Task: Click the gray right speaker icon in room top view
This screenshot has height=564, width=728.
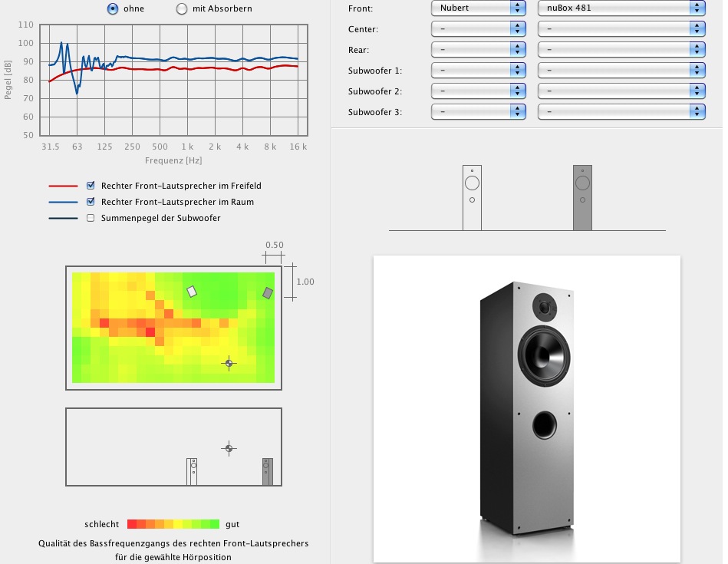Action: click(268, 292)
